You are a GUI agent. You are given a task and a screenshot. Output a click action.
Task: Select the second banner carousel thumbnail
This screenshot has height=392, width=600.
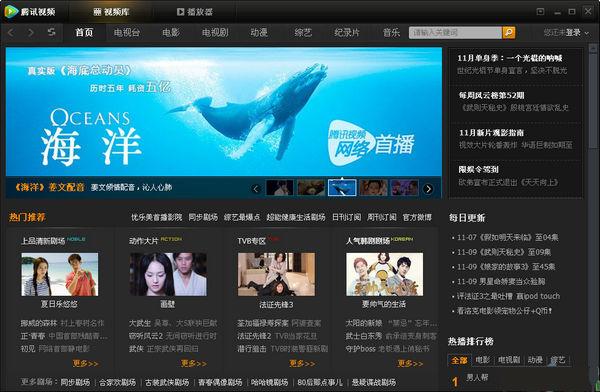pos(311,188)
